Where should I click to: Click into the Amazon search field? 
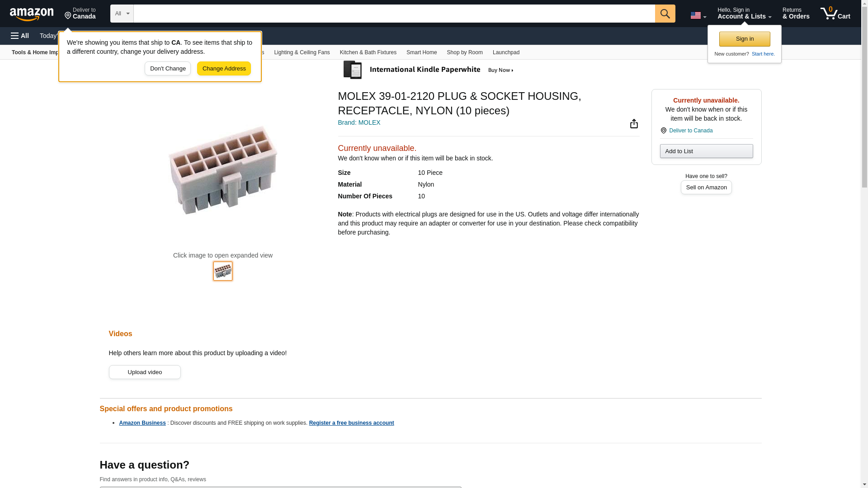pos(394,14)
